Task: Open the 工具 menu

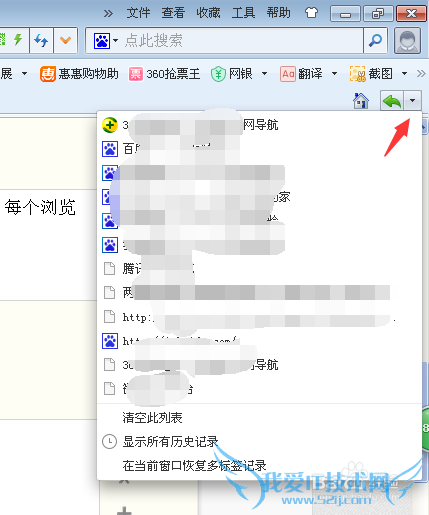Action: [243, 13]
